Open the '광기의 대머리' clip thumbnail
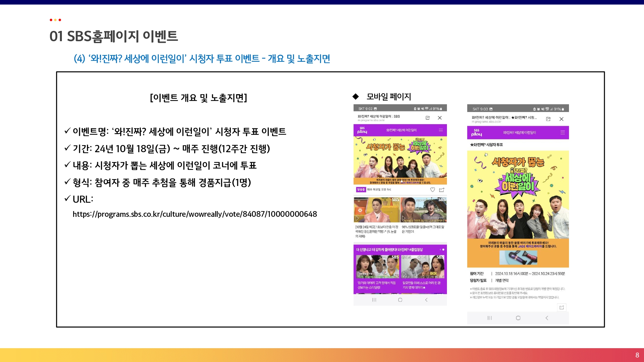 tap(377, 267)
